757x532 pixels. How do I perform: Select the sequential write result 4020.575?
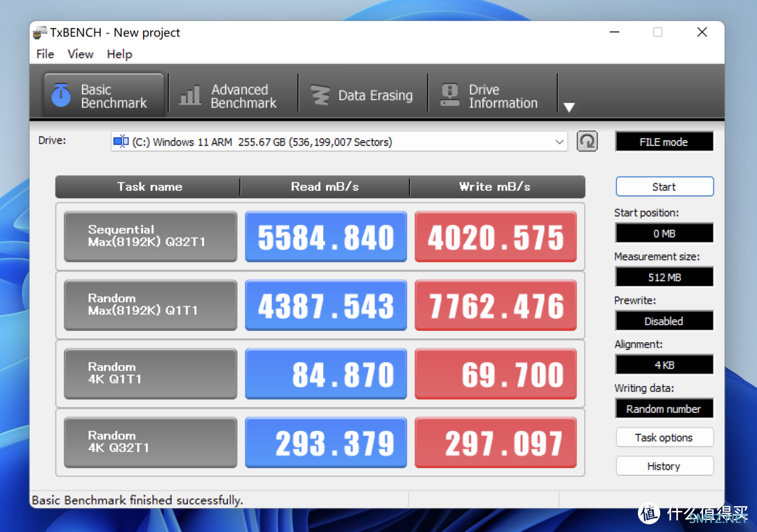click(x=496, y=236)
